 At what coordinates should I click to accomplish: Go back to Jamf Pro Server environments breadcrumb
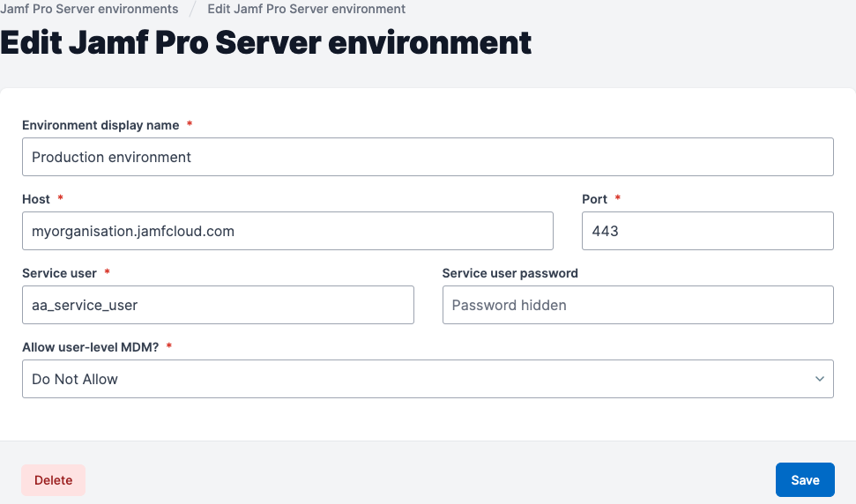coord(89,9)
